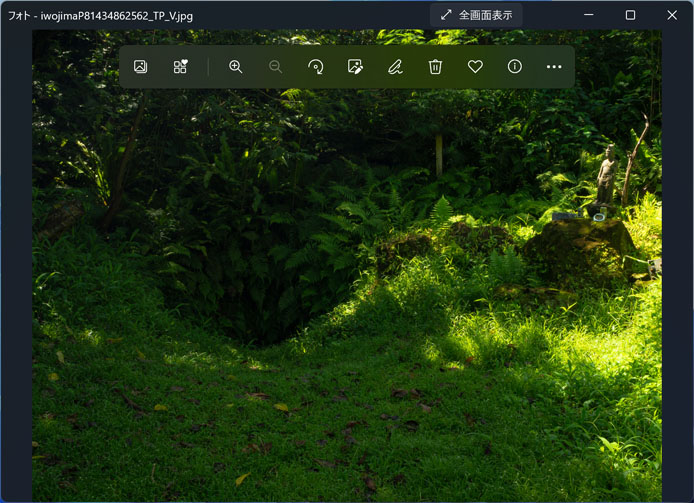694x503 pixels.
Task: Delete the photo with trash icon
Action: tap(435, 66)
